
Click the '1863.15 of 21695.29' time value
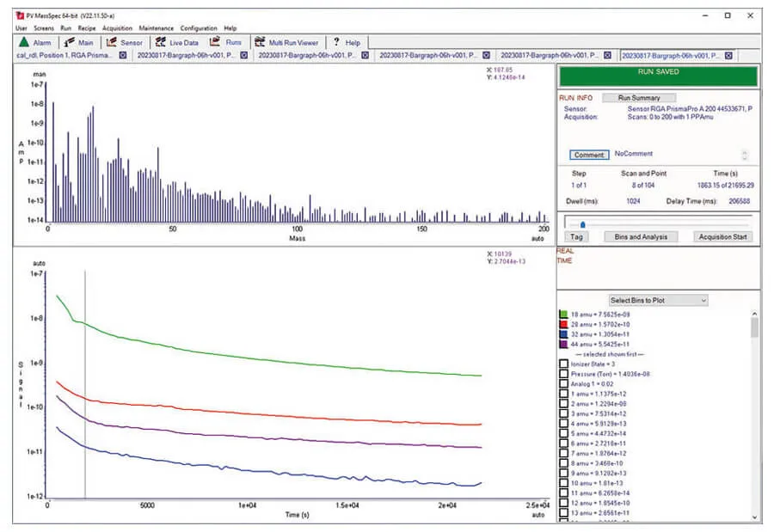pos(725,186)
